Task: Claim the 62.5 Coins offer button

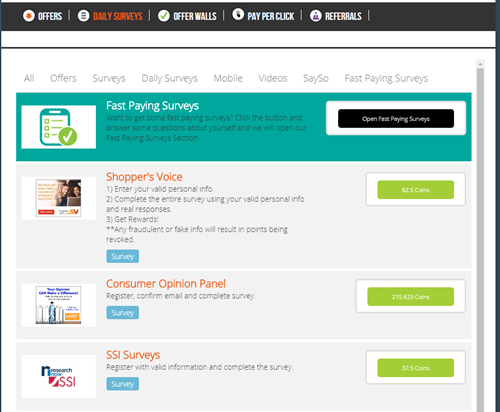Action: 416,190
